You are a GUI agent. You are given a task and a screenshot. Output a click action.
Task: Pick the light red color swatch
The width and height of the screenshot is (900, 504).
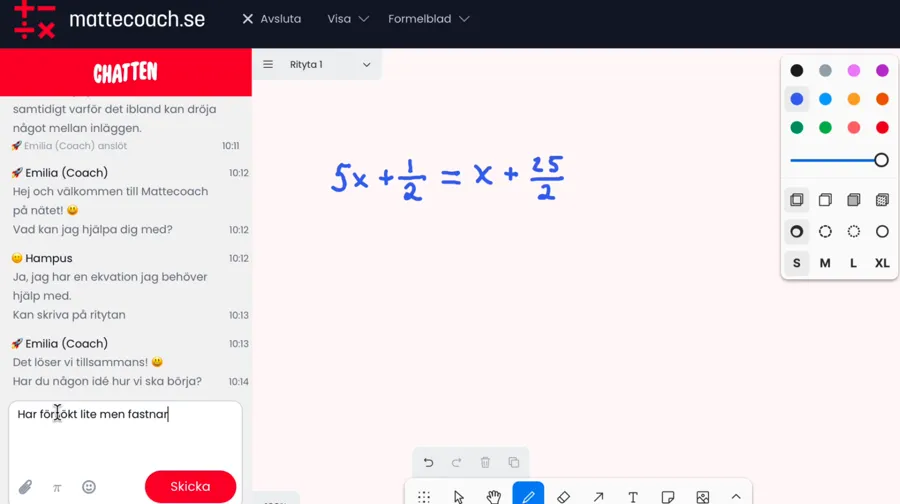(854, 127)
